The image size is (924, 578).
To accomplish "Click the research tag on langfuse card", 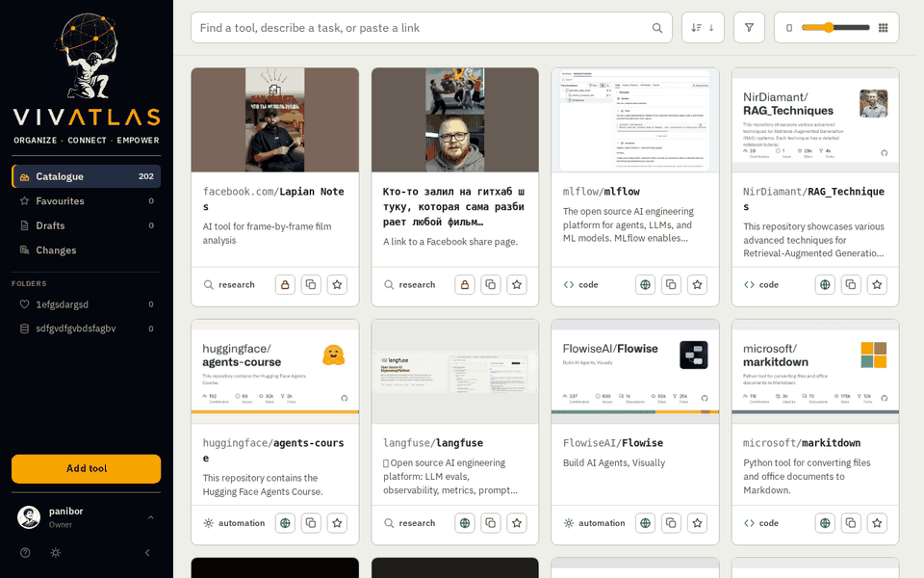I will 410,522.
